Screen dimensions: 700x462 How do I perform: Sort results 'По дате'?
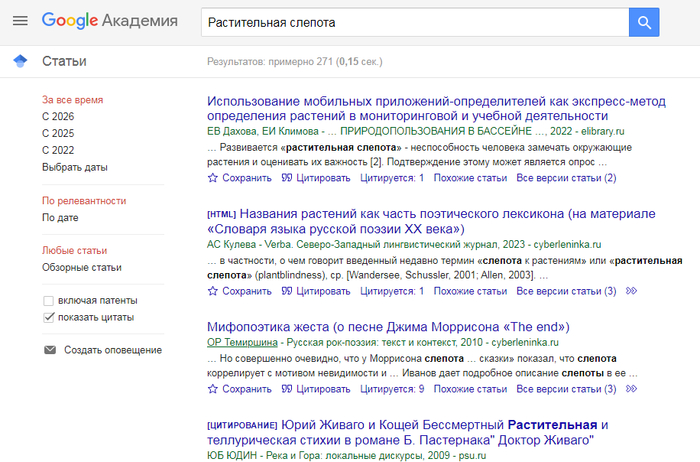click(62, 217)
